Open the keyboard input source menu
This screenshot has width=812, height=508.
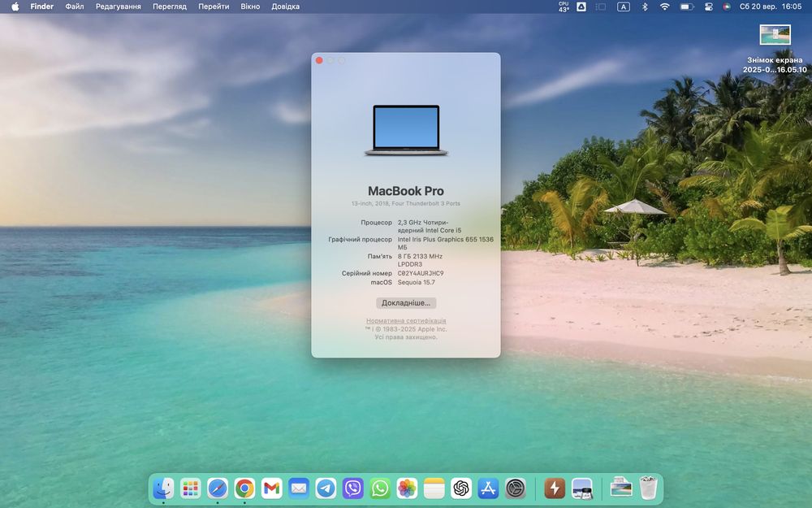tap(624, 7)
